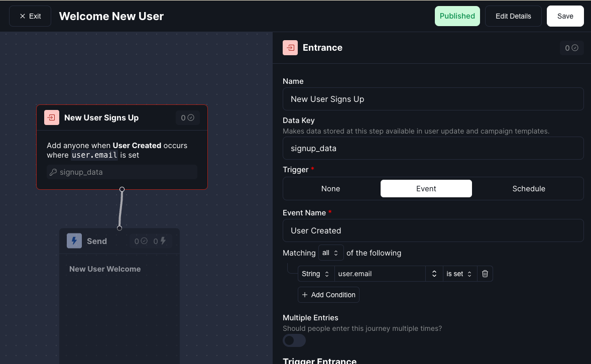This screenshot has width=591, height=364.
Task: Click the X icon on the Exit button
Action: (x=23, y=16)
